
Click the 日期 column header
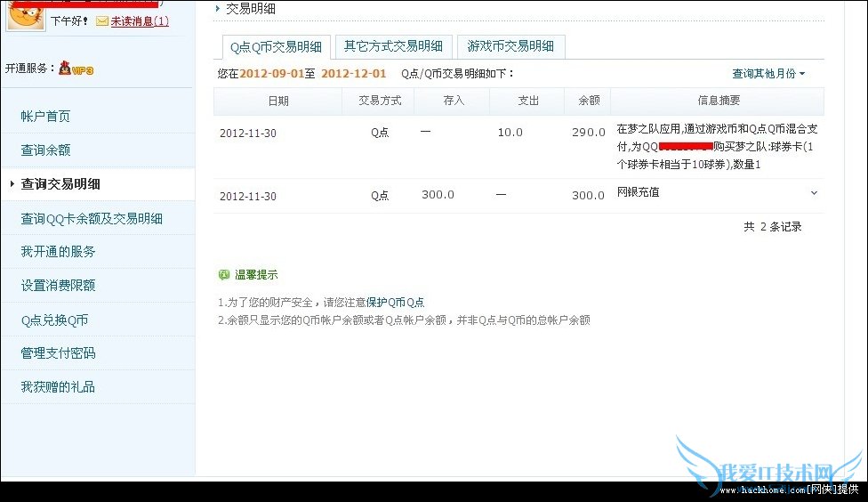click(x=277, y=101)
